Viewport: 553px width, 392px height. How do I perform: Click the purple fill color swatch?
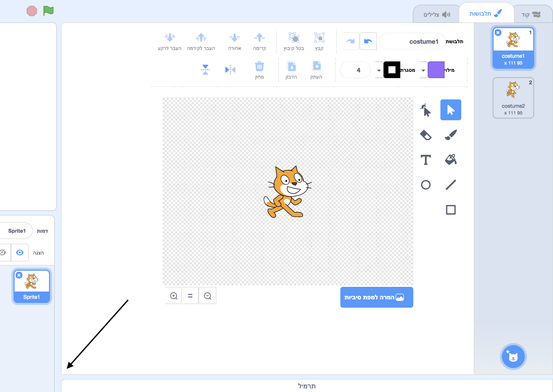436,70
